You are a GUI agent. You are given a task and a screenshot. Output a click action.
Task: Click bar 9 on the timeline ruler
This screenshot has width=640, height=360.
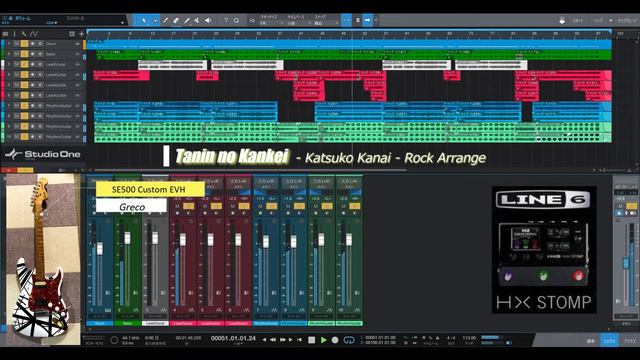[130, 34]
